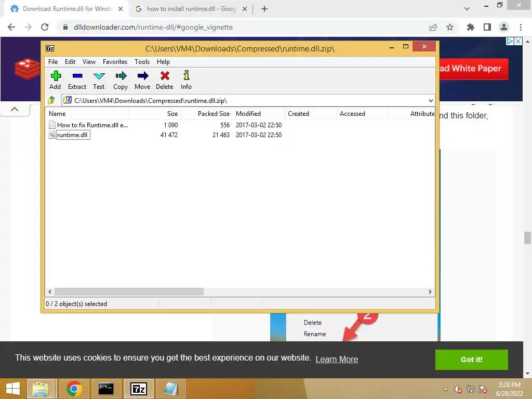532x399 pixels.
Task: Open the Learn More cookie link
Action: (337, 360)
